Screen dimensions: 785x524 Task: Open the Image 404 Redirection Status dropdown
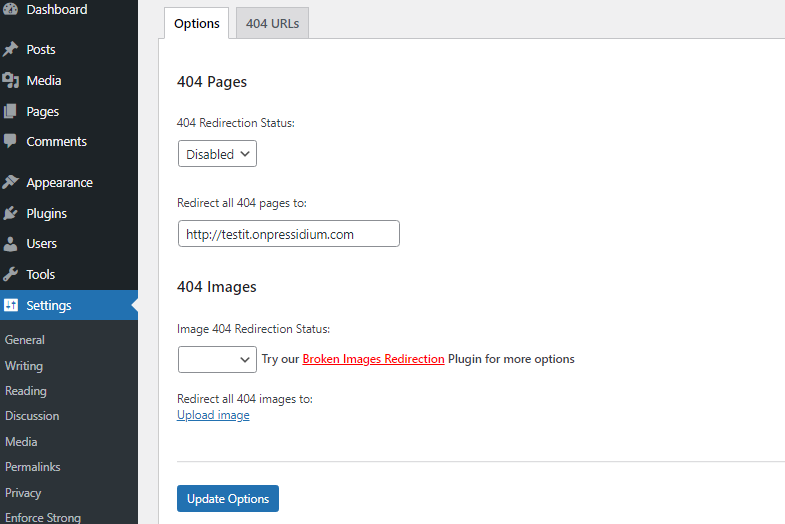point(217,359)
